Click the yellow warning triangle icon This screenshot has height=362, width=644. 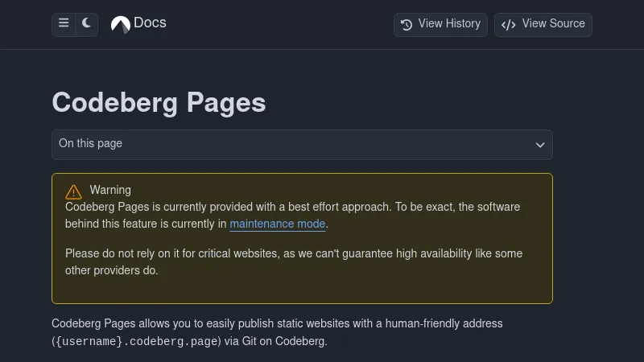74,191
